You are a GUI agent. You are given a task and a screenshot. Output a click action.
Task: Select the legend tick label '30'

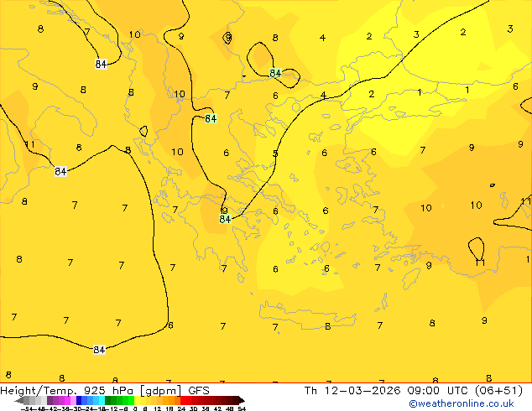pyautogui.click(x=193, y=408)
